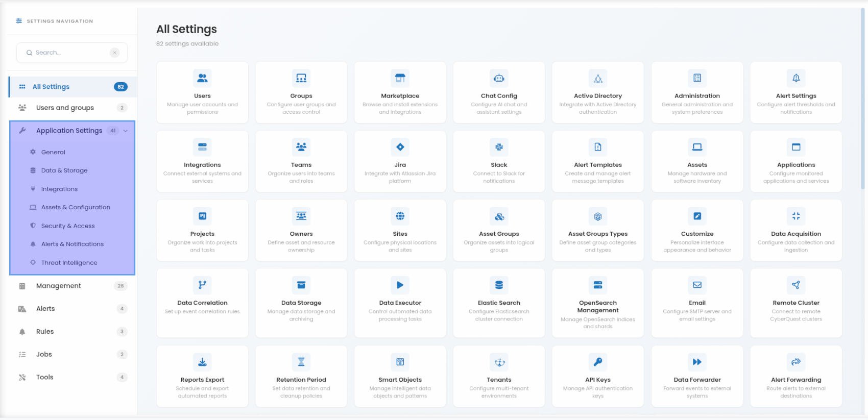
Task: Open the Jira diamond icon
Action: 400,147
